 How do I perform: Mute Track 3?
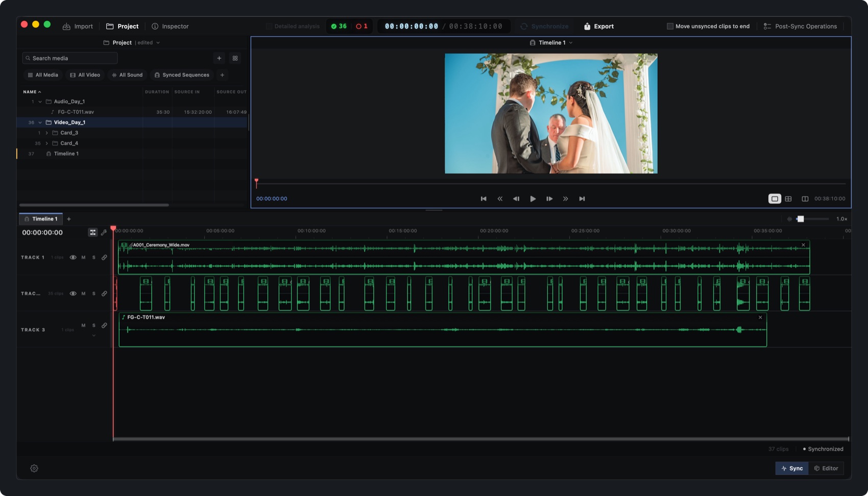[84, 326]
